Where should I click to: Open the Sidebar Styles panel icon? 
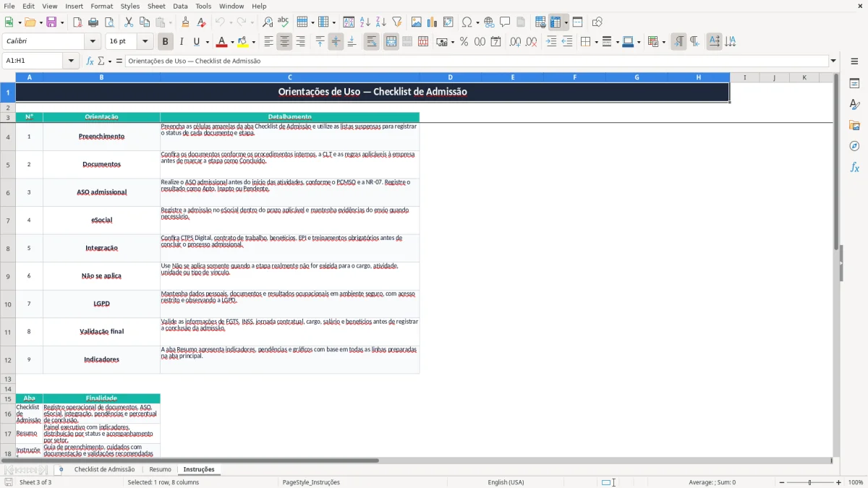854,105
